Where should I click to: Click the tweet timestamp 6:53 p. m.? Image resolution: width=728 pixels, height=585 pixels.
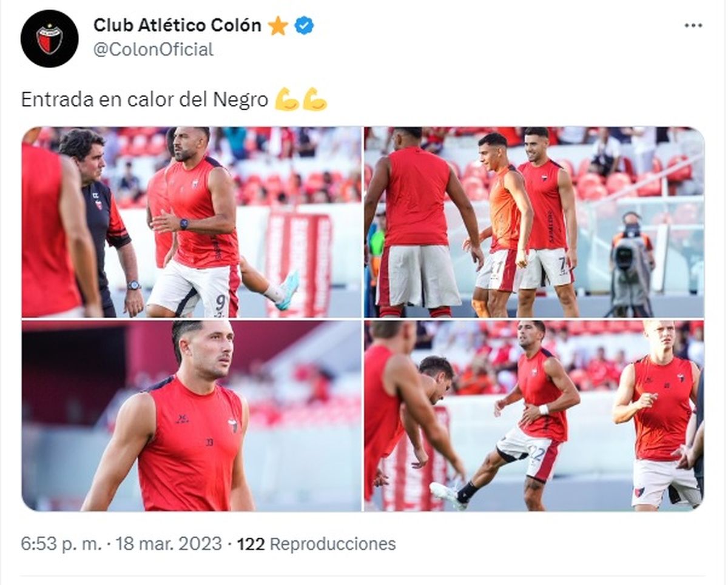click(x=61, y=544)
